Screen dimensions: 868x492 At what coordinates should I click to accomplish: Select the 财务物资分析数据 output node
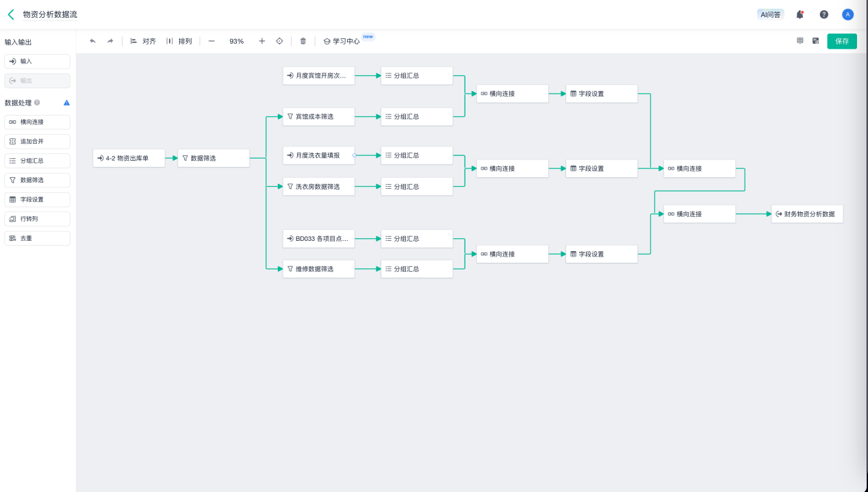pos(807,214)
